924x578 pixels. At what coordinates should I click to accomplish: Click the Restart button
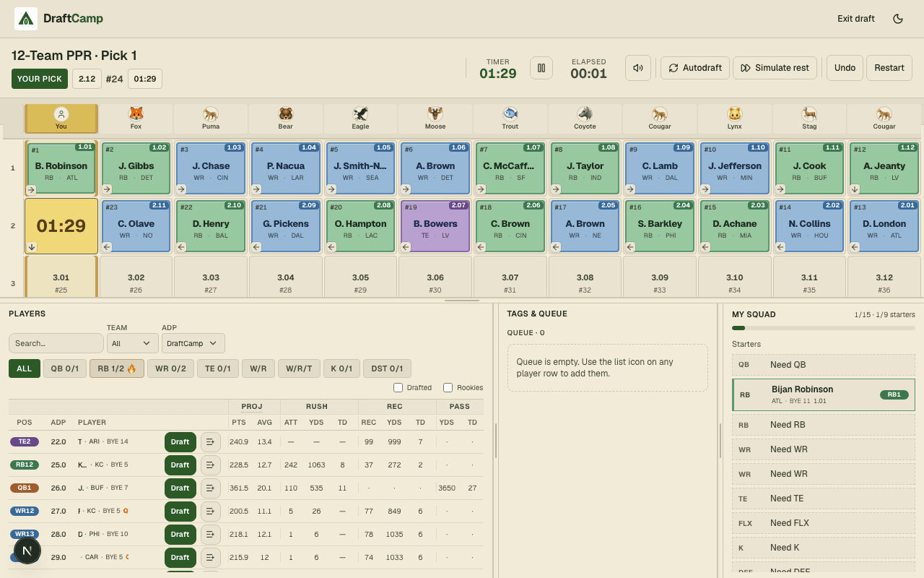[889, 68]
